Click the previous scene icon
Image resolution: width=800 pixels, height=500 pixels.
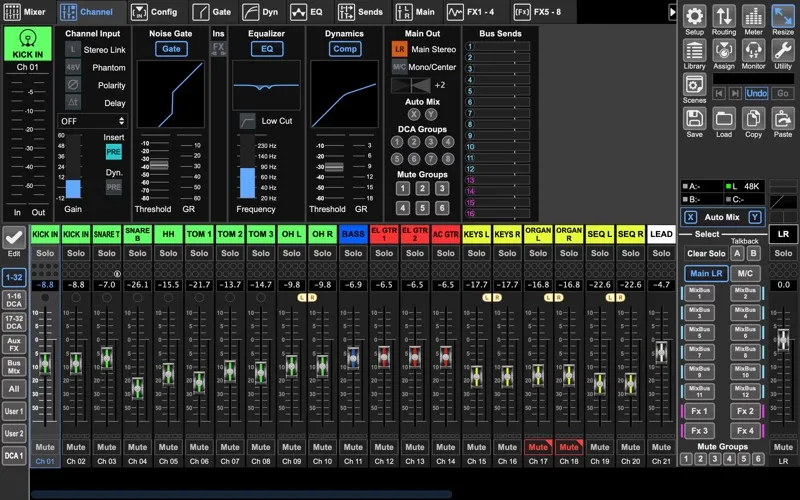tap(719, 93)
